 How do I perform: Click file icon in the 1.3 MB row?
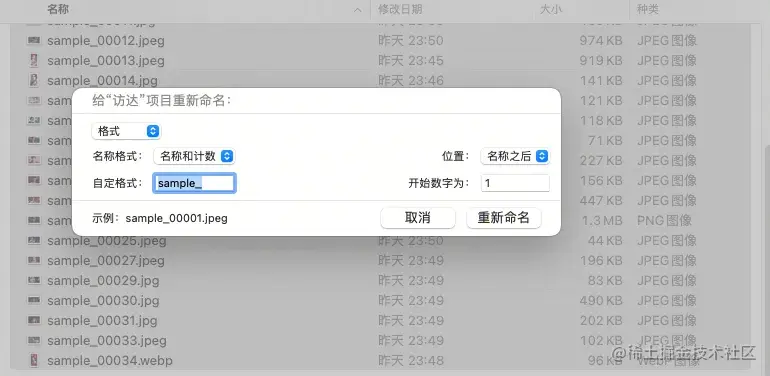(34, 220)
